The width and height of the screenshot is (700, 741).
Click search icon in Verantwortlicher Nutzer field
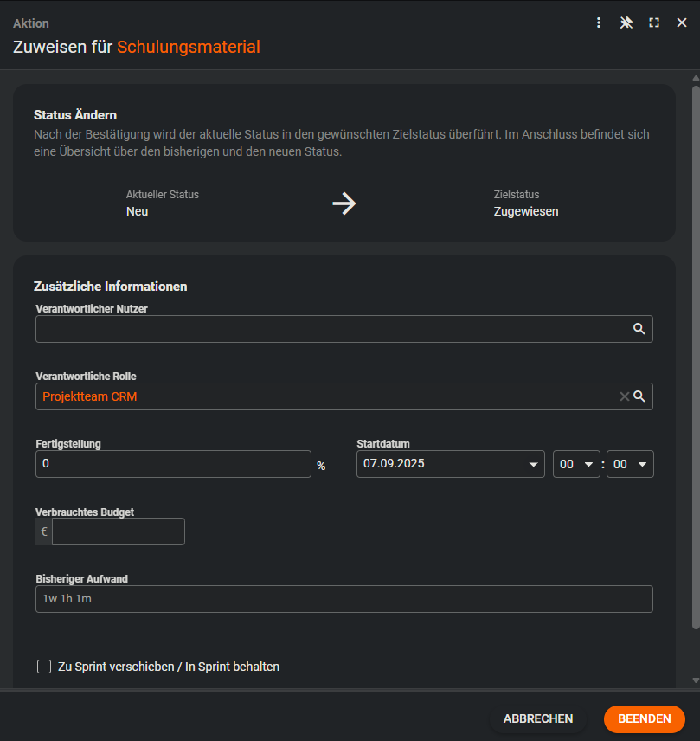[x=639, y=329]
